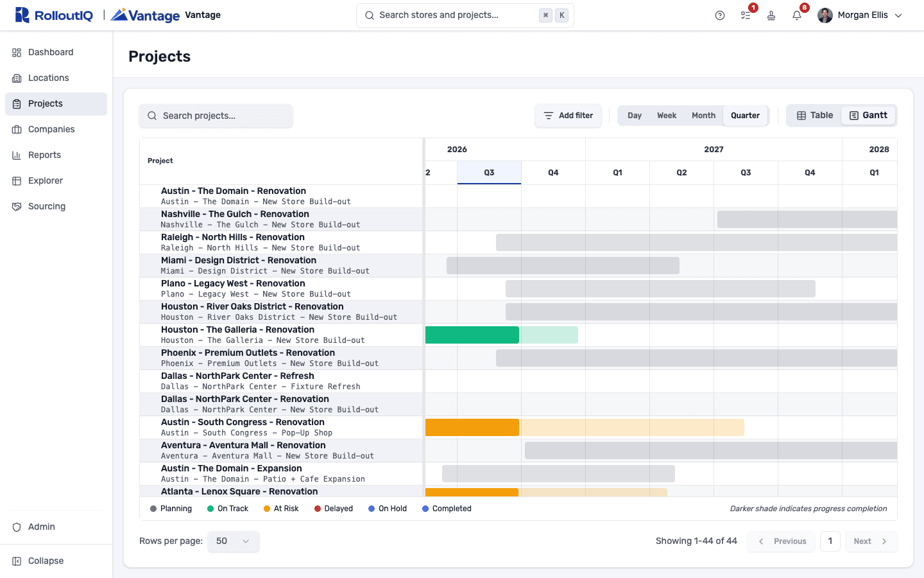Screen dimensions: 924x578
Task: Select the 2026 Q3 timeline column header
Action: tap(489, 173)
